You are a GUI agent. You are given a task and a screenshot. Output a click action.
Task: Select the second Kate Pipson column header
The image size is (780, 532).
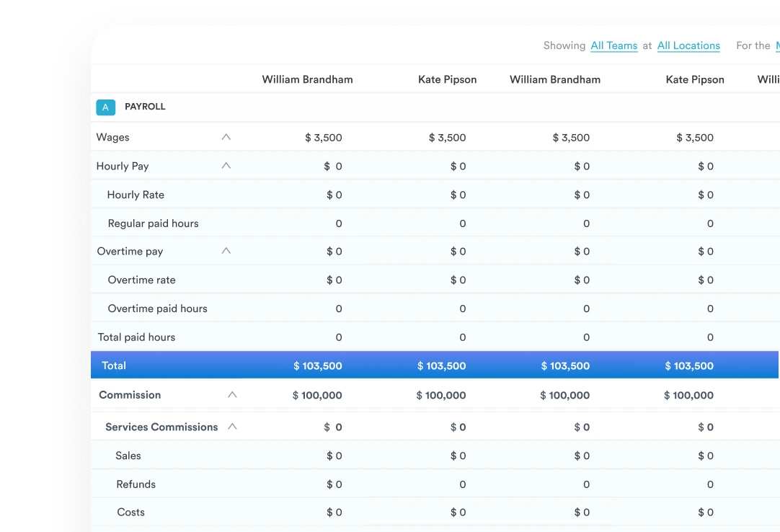pyautogui.click(x=694, y=79)
